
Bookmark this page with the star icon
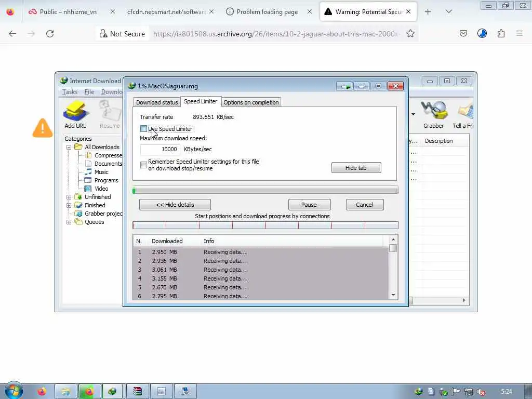point(410,33)
